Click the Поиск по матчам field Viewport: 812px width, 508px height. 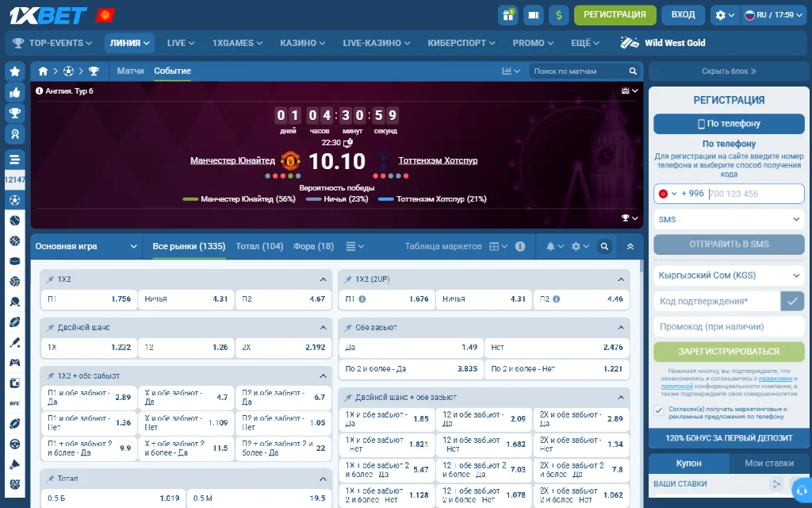[x=577, y=71]
